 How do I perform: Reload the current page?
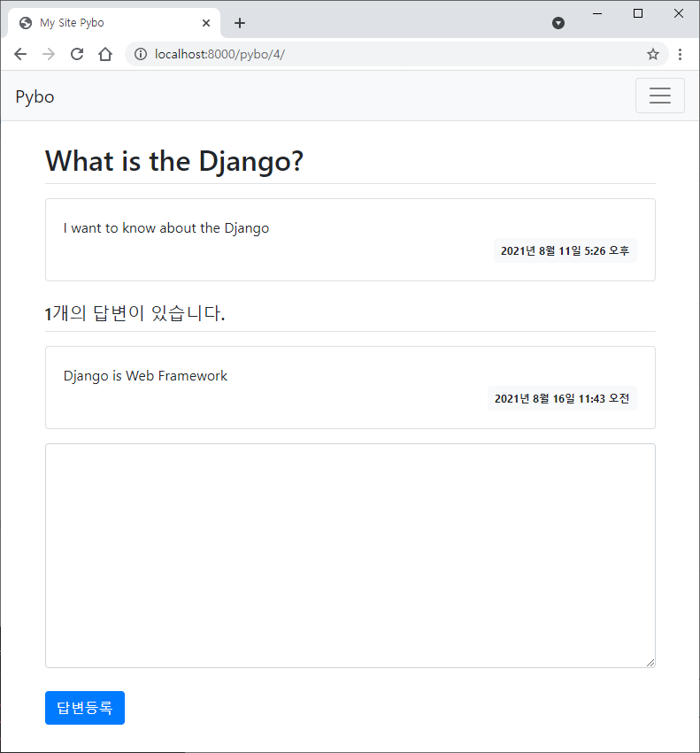click(77, 54)
